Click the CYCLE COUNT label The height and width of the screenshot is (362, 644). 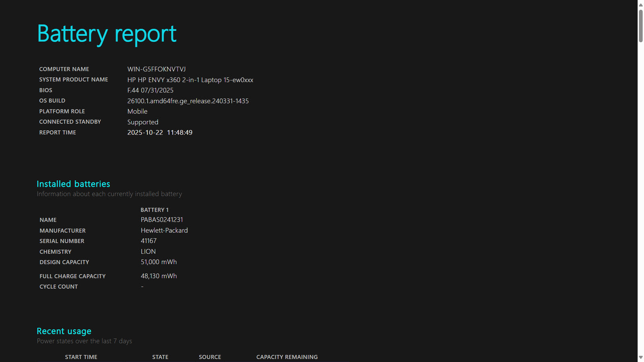pos(59,287)
